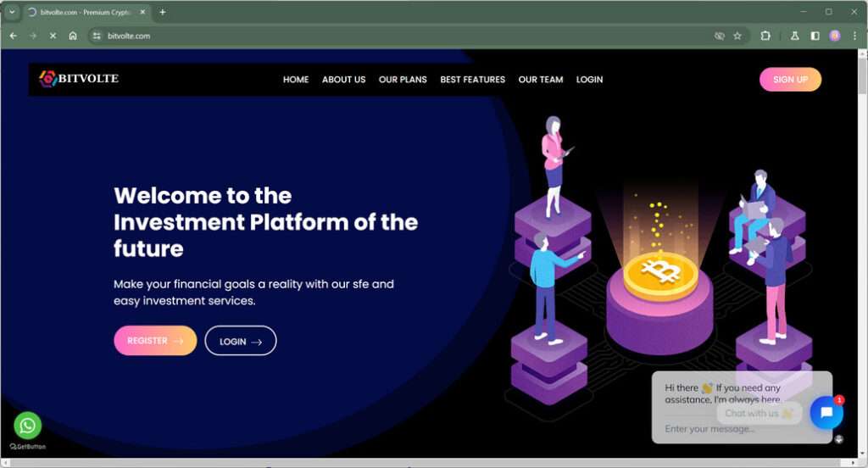Toggle the browser side panel icon
The image size is (868, 468).
tap(815, 36)
